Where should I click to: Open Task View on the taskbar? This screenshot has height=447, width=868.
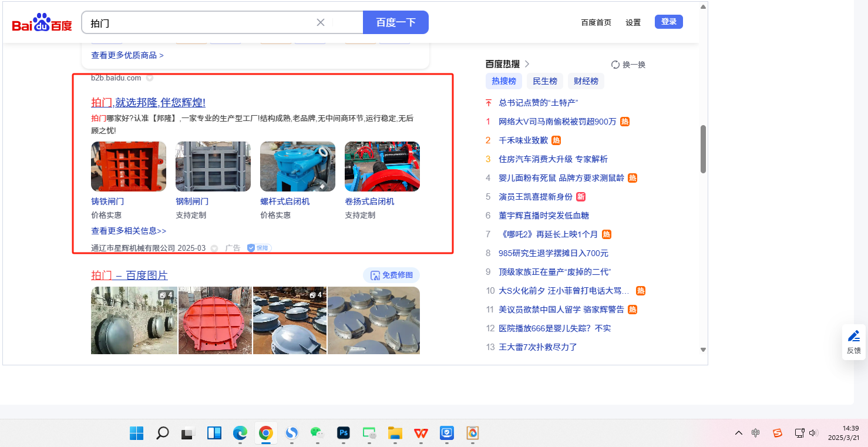tap(188, 433)
